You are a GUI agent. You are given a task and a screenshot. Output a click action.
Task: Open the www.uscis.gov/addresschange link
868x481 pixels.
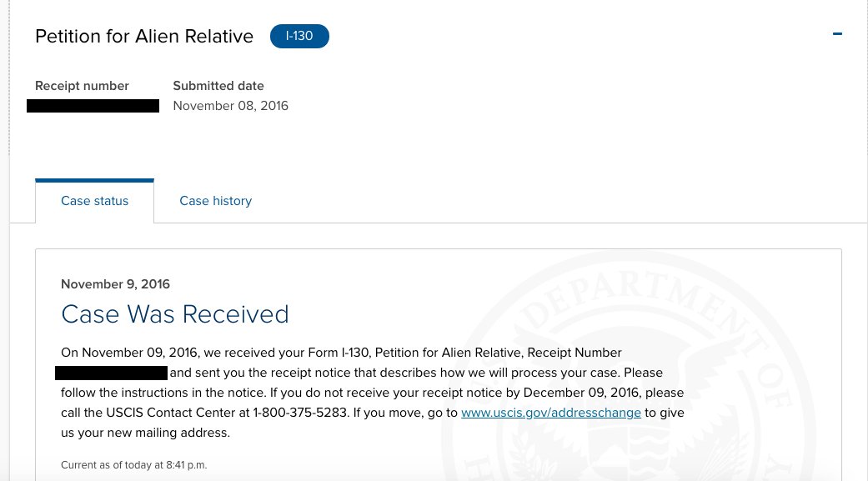(551, 413)
